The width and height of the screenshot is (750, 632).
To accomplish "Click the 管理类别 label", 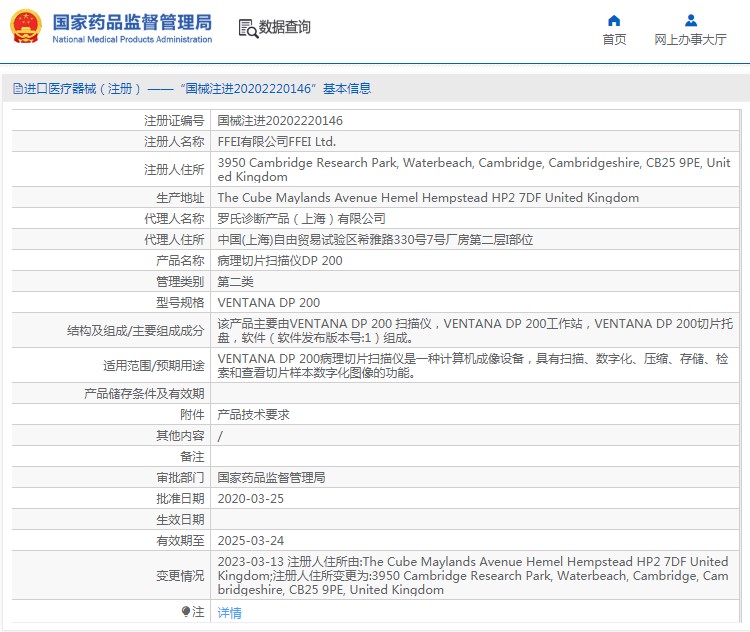I will click(180, 282).
